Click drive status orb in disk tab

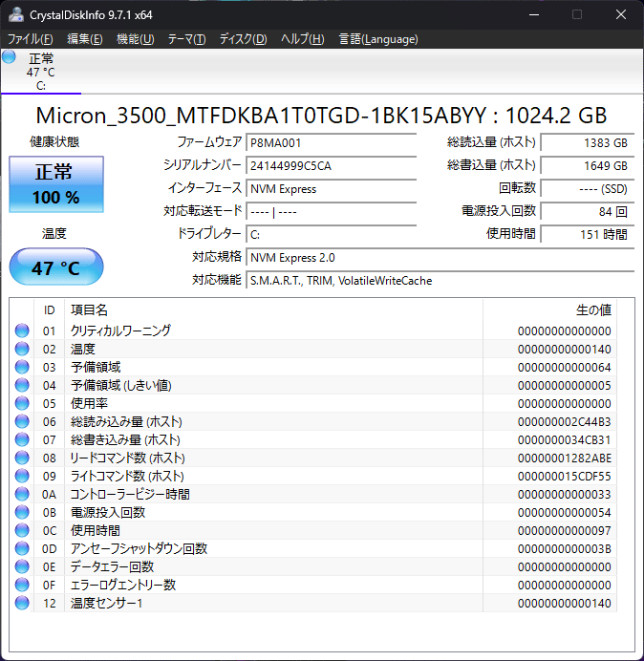[10, 57]
